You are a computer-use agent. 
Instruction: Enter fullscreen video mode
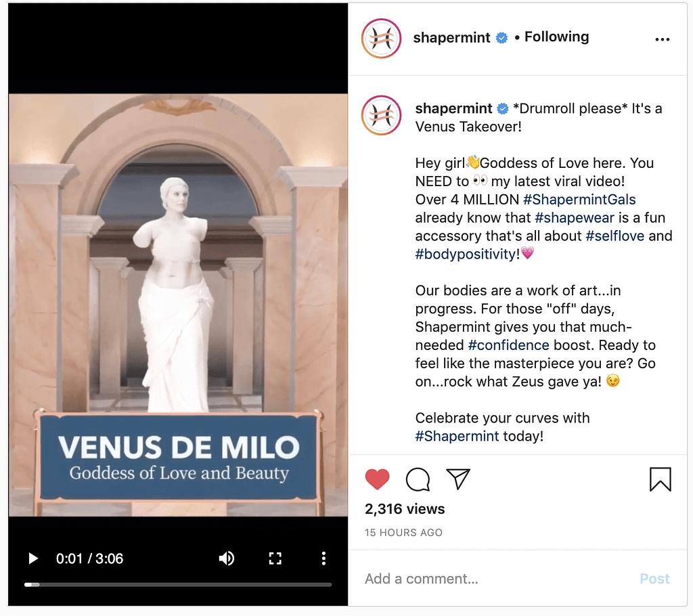tap(275, 558)
